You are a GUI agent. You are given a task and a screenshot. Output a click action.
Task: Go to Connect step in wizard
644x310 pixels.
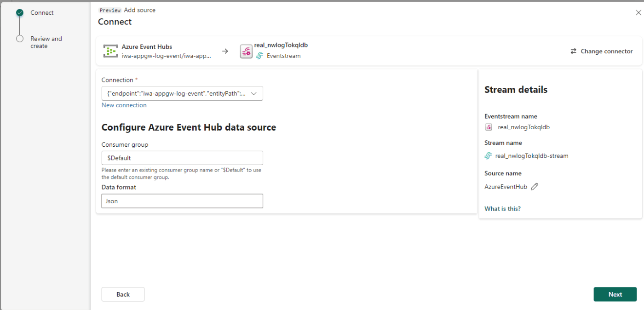coord(42,13)
